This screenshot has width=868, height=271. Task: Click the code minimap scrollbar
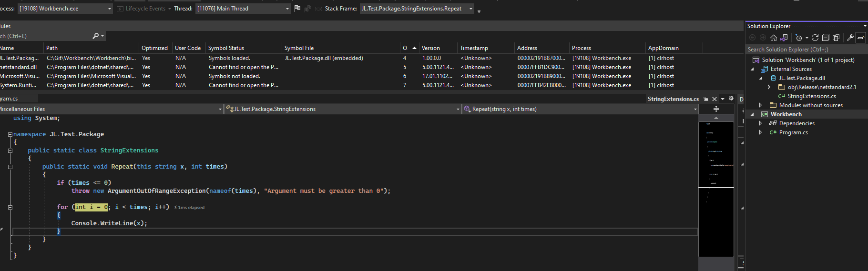716,189
